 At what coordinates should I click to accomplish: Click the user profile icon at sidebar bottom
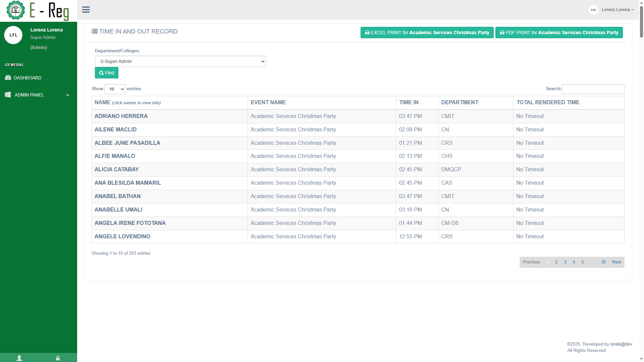pos(19,358)
